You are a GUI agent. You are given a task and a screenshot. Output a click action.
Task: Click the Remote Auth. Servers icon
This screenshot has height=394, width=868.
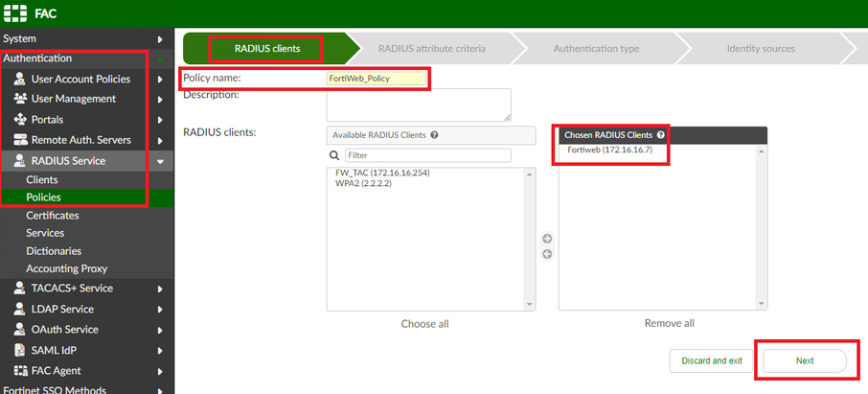(20, 140)
